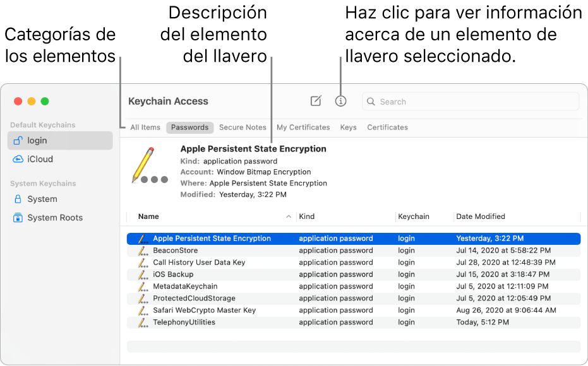Select the login keychain in sidebar
Image resolution: width=588 pixels, height=366 pixels.
(60, 141)
